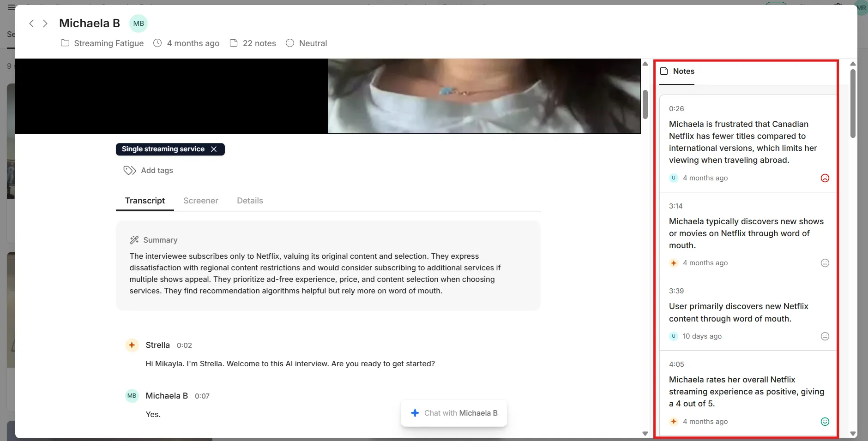Image resolution: width=868 pixels, height=441 pixels.
Task: Click the user avatar on the 3:39 note
Action: (x=674, y=336)
